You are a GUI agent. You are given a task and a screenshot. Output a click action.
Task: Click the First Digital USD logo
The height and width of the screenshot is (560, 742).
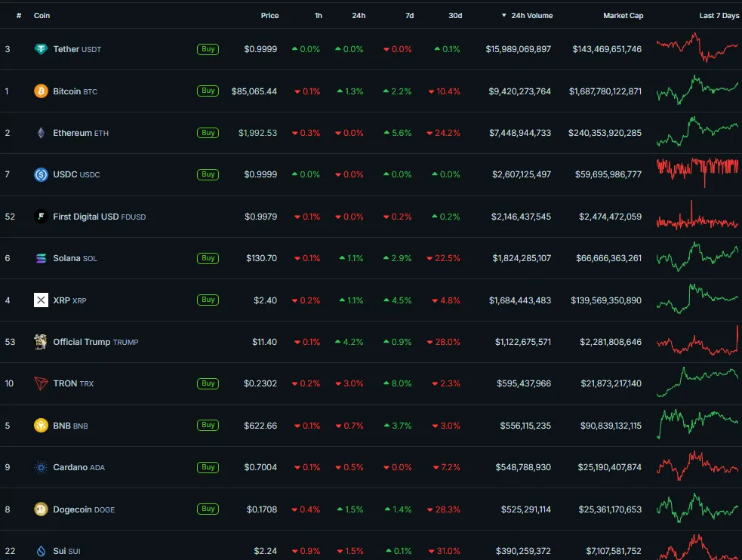click(x=42, y=216)
